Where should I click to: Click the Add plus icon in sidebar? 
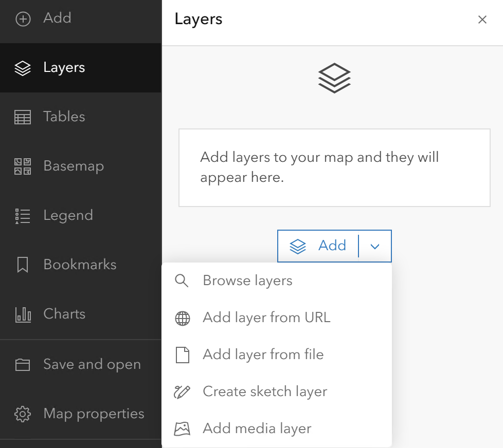click(23, 19)
